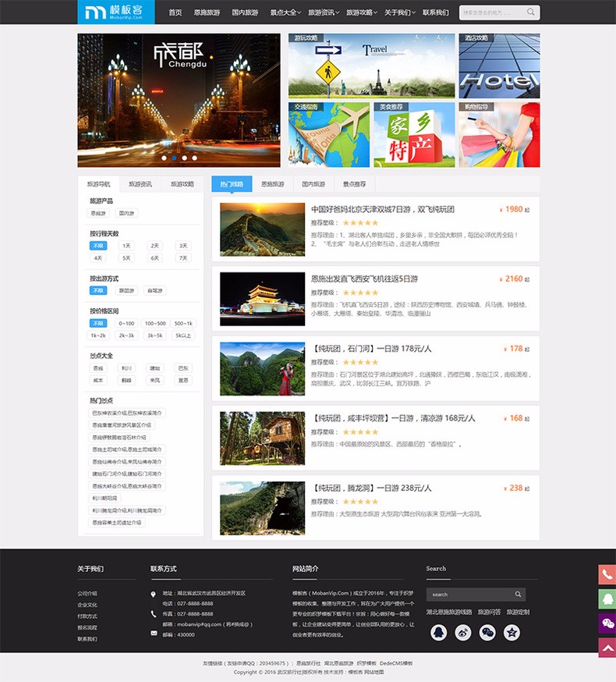Open the treehouse forest tour thumbnail

(x=263, y=439)
